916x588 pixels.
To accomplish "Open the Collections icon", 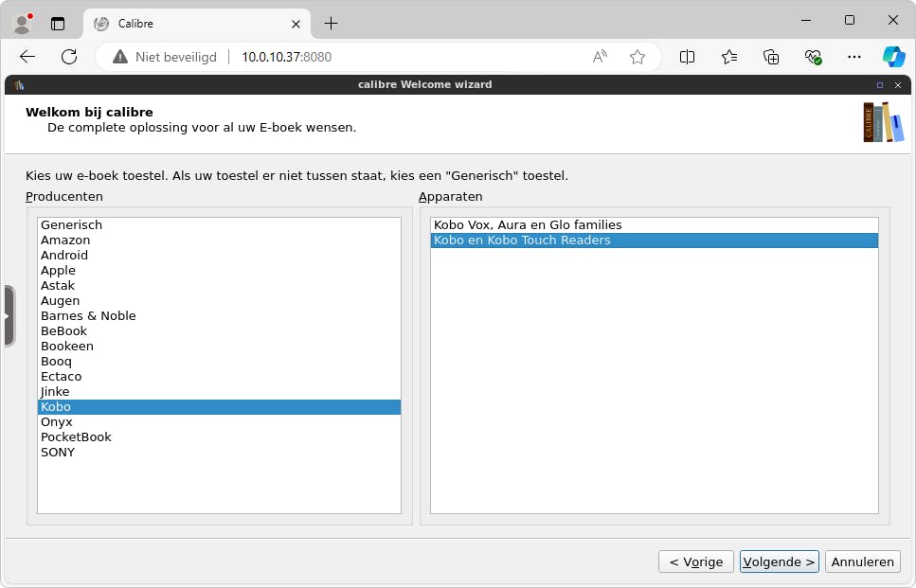I will click(771, 57).
